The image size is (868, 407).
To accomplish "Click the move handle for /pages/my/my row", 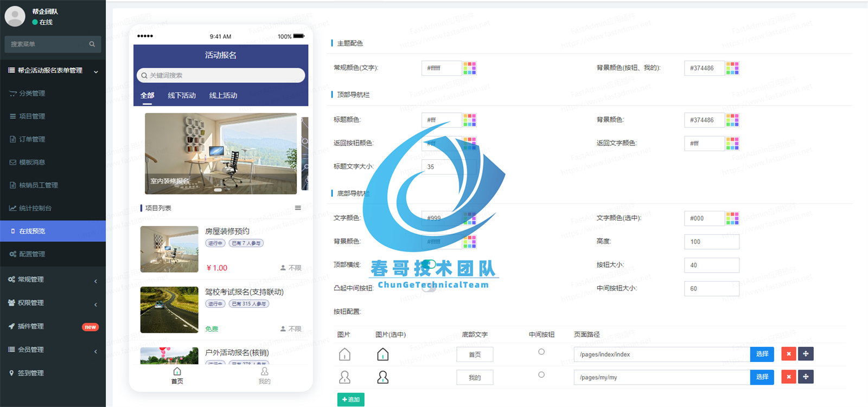I will 806,377.
